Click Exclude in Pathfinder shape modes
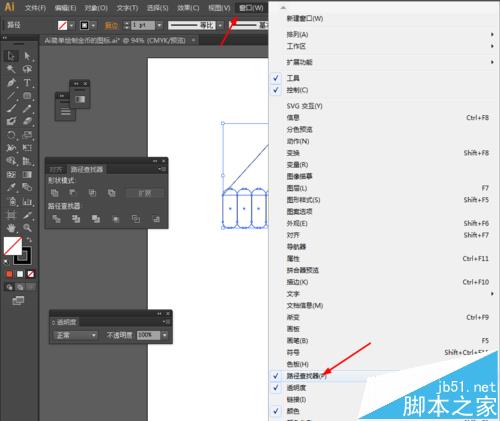 (112, 193)
